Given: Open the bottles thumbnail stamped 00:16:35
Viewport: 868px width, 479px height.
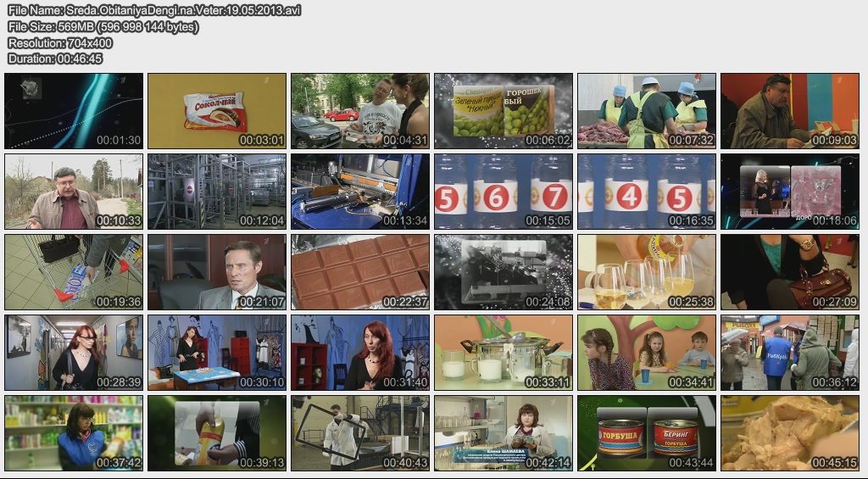Looking at the screenshot, I should click(x=647, y=192).
